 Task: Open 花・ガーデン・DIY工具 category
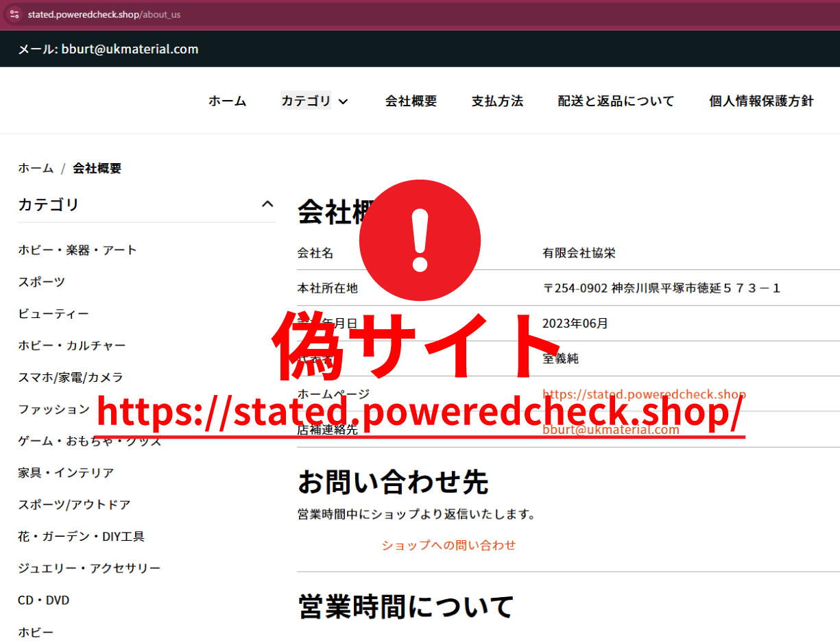(81, 537)
